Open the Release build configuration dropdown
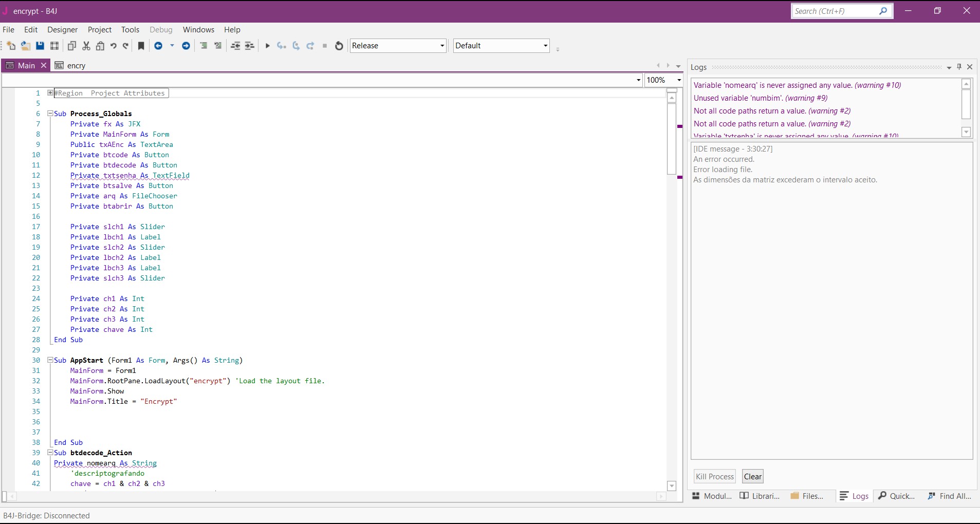 (398, 46)
